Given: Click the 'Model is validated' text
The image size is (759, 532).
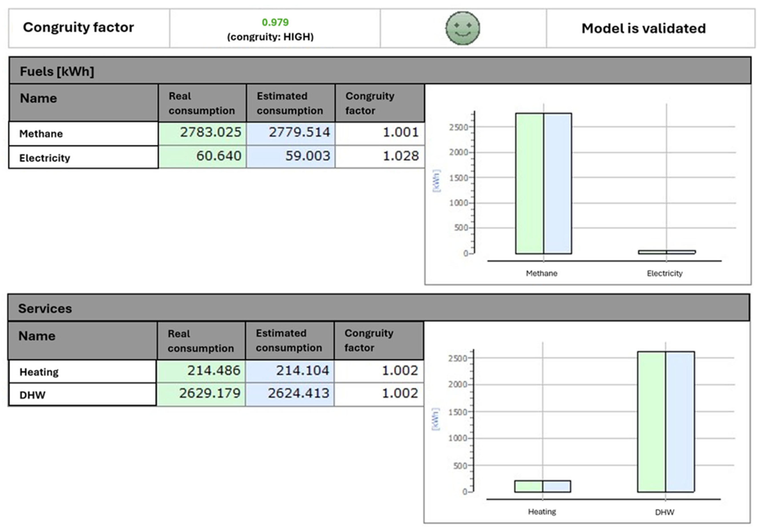Looking at the screenshot, I should pos(643,28).
